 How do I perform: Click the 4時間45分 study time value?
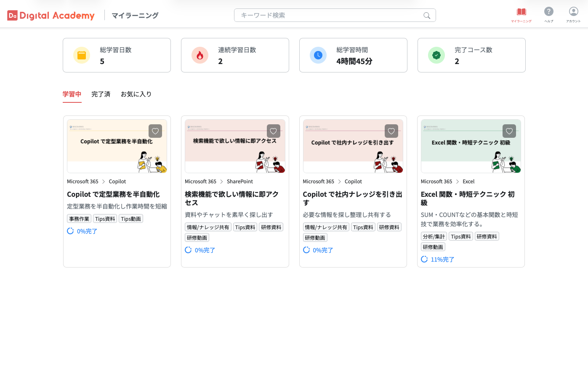(354, 62)
